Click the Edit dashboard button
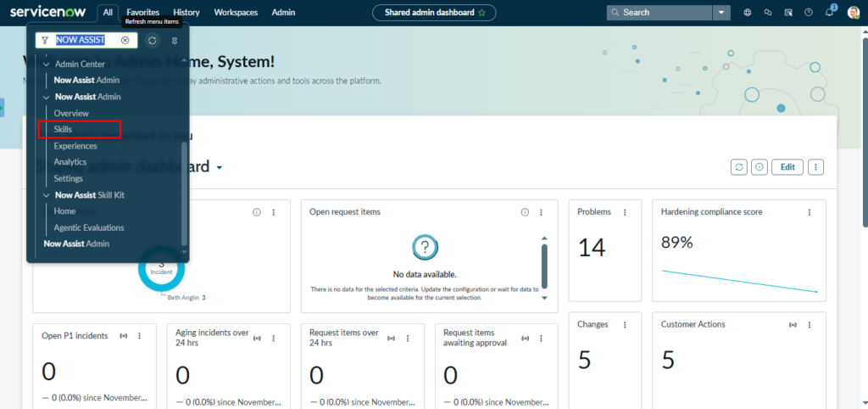This screenshot has width=868, height=409. tap(787, 167)
